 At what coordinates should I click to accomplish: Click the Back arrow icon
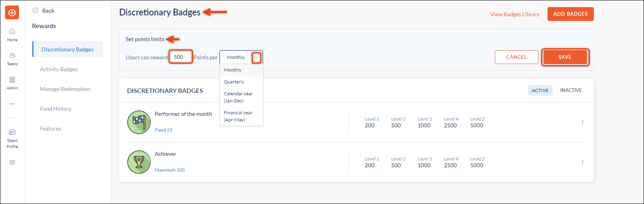(x=35, y=10)
